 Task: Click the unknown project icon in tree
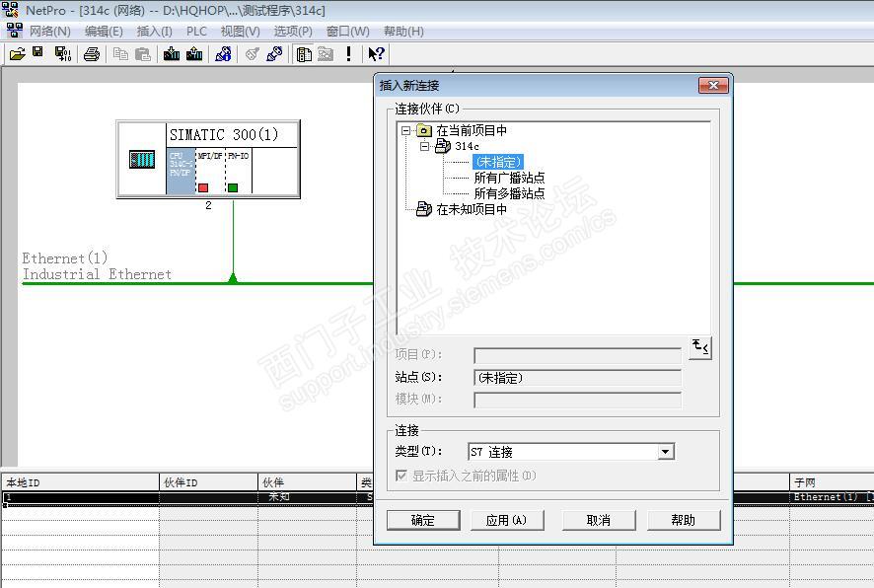[x=424, y=209]
